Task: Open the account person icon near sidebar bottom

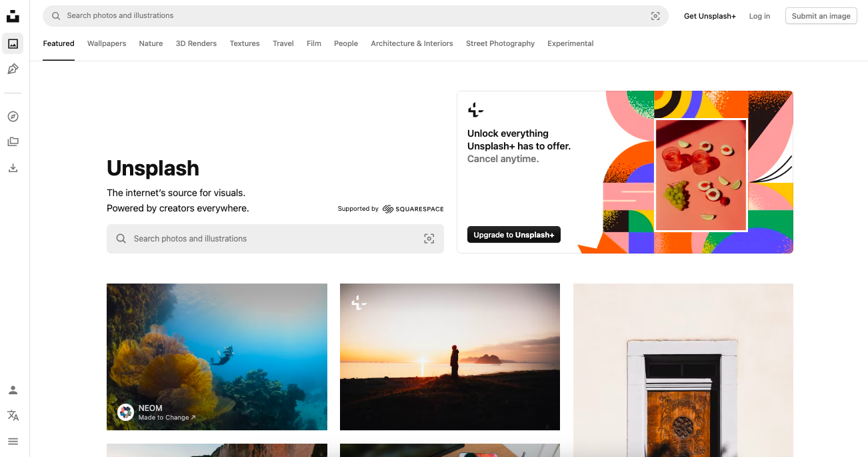Action: tap(13, 390)
